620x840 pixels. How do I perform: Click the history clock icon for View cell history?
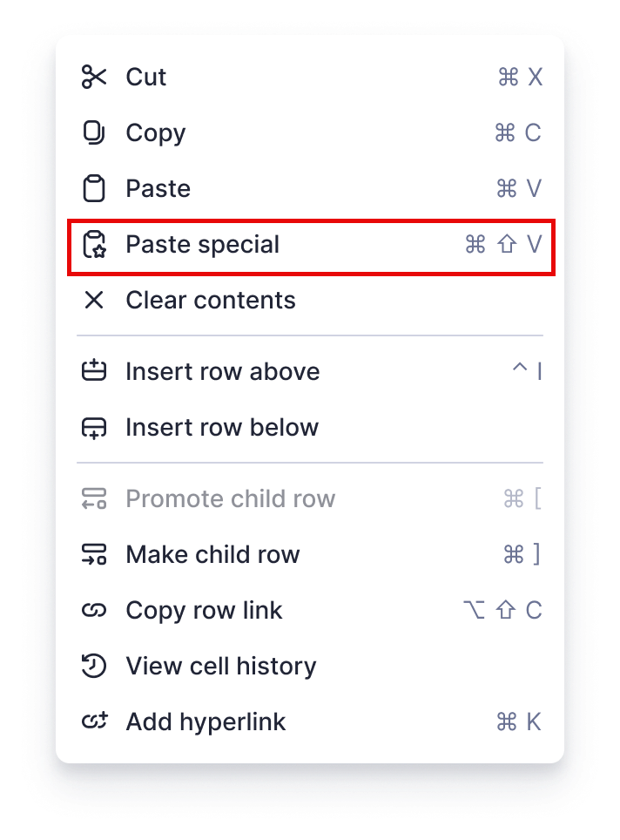(x=96, y=666)
